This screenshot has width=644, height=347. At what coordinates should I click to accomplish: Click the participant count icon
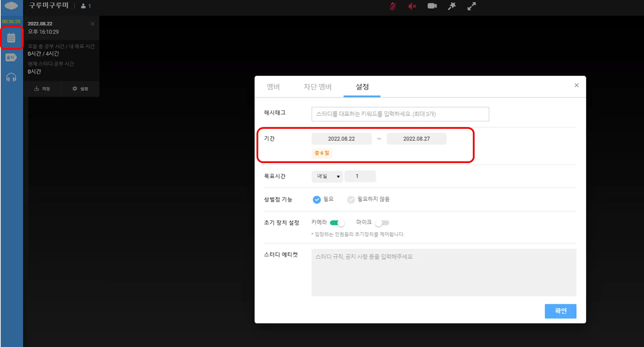[x=85, y=6]
